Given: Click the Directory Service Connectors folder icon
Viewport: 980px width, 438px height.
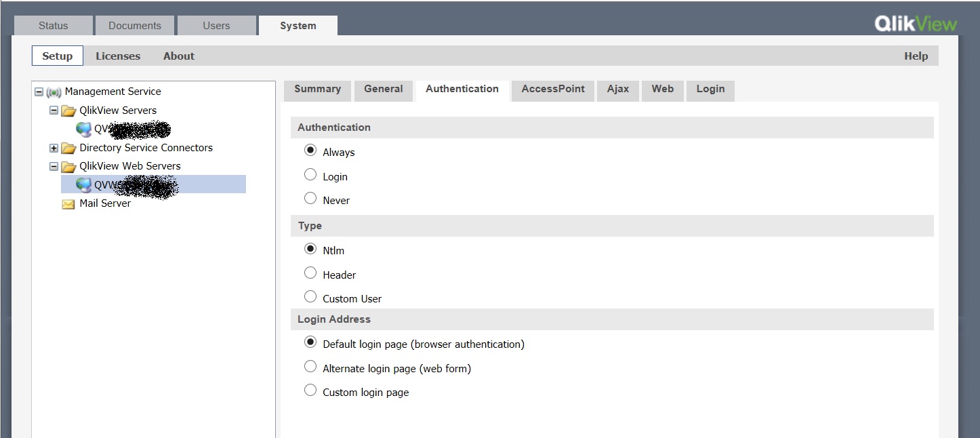Looking at the screenshot, I should coord(68,148).
